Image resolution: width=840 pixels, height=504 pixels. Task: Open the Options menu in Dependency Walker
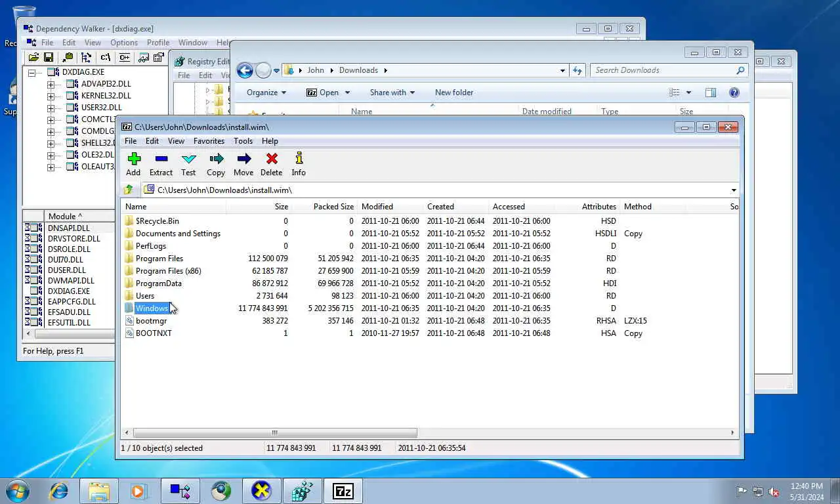pos(124,43)
